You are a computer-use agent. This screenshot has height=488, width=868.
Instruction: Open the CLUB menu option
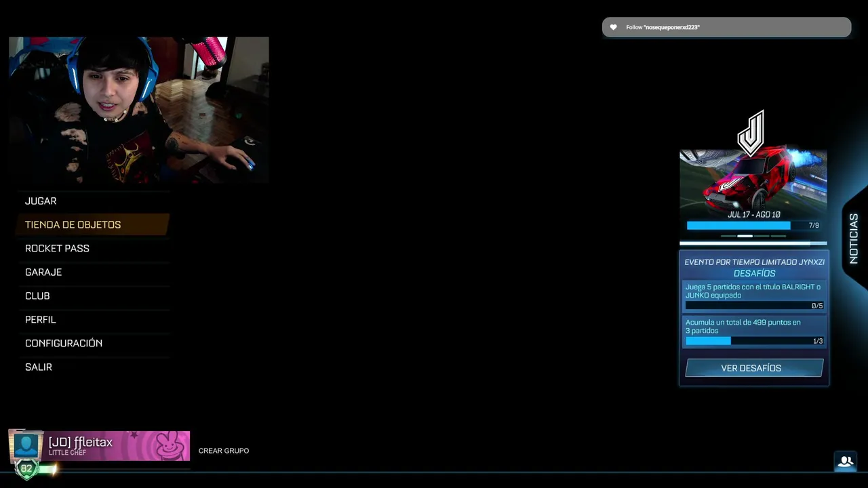(x=93, y=296)
